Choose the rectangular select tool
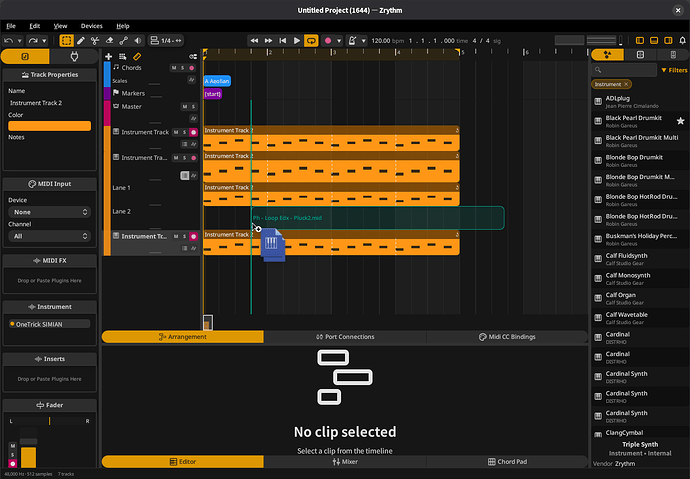Viewport: 690px width, 479px height. coord(66,40)
